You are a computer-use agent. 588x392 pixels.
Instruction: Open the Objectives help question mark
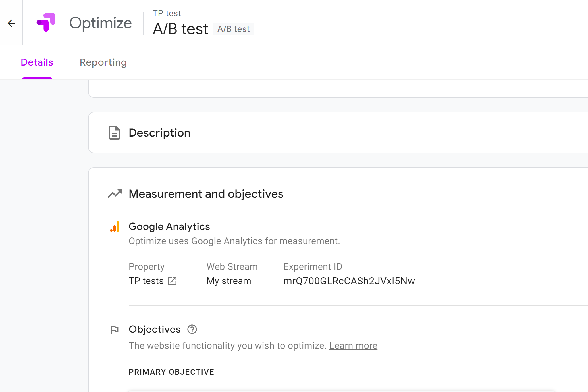pos(192,329)
